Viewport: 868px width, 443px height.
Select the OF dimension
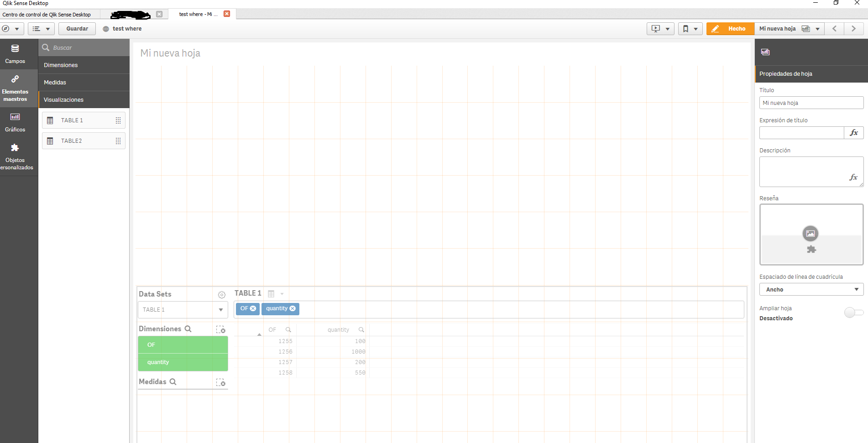183,345
